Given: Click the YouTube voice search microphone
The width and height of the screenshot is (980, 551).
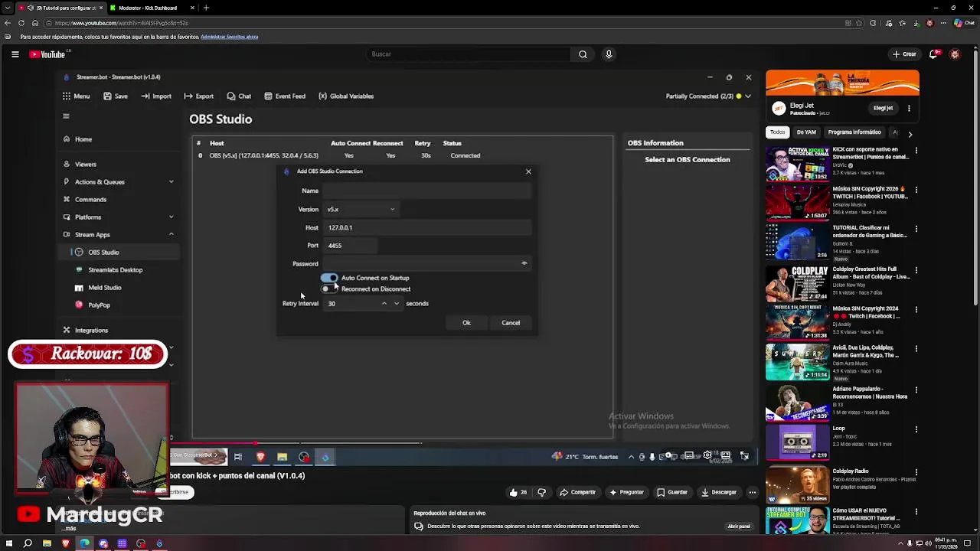Looking at the screenshot, I should pos(609,54).
